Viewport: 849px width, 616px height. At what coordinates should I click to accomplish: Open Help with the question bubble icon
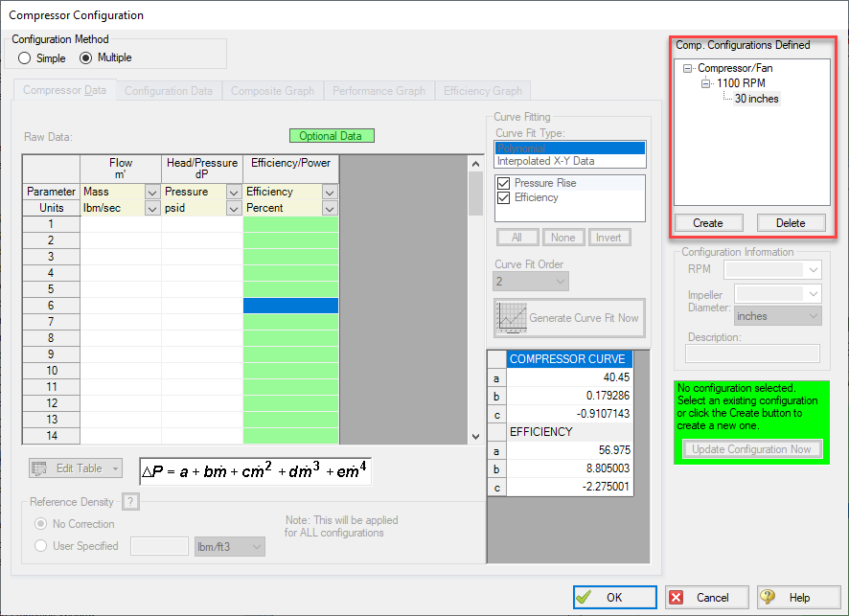767,597
